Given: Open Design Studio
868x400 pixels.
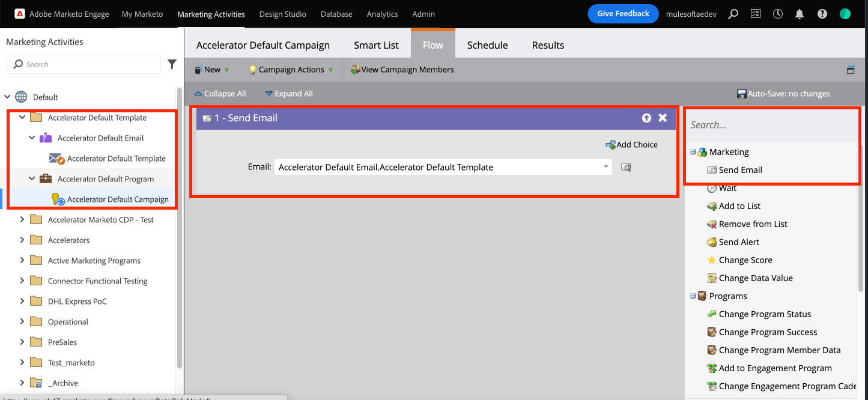Looking at the screenshot, I should pyautogui.click(x=283, y=14).
